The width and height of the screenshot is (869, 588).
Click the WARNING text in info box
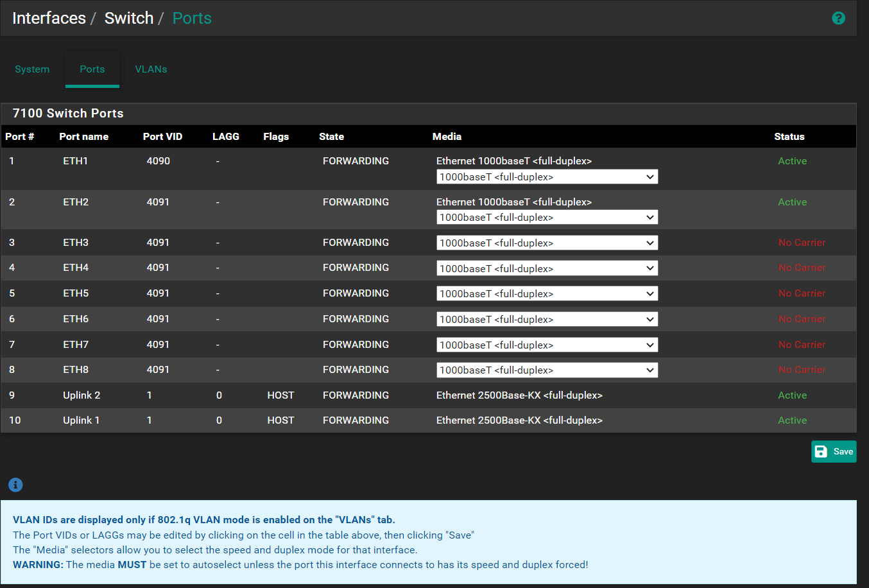[38, 565]
